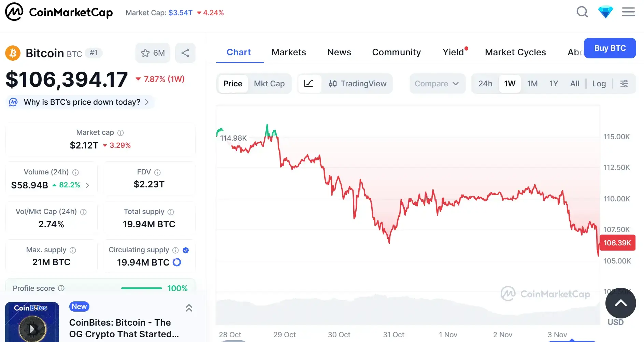The height and width of the screenshot is (342, 644).
Task: Select the line chart view icon
Action: pyautogui.click(x=309, y=84)
